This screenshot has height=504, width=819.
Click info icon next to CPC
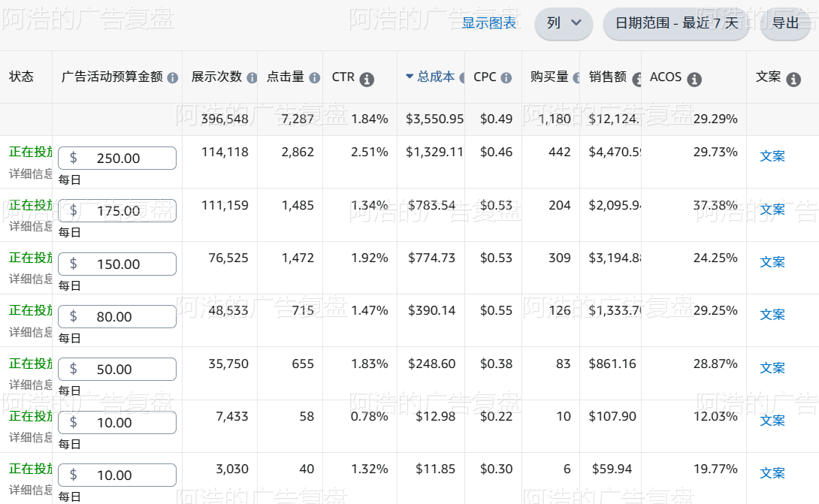click(x=506, y=78)
